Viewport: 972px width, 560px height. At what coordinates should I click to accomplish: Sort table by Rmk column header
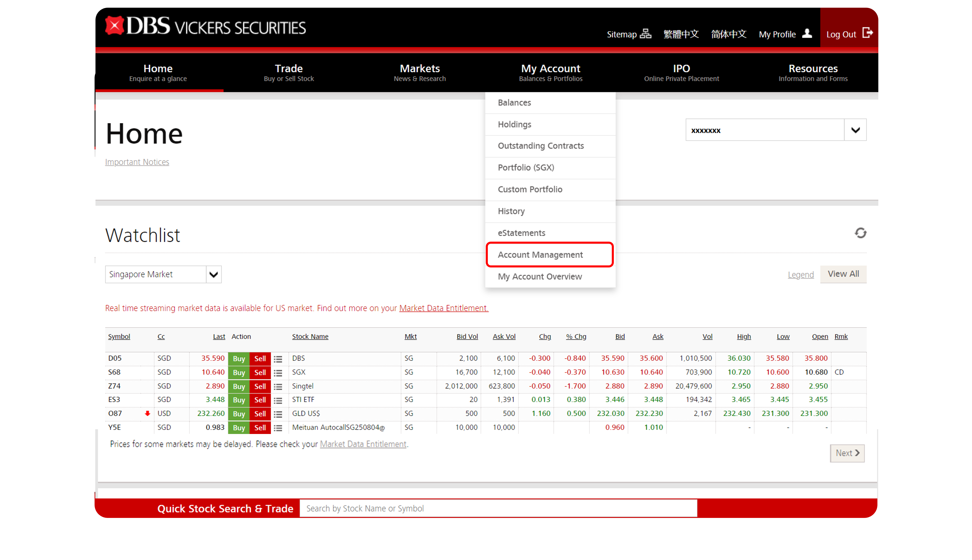841,336
